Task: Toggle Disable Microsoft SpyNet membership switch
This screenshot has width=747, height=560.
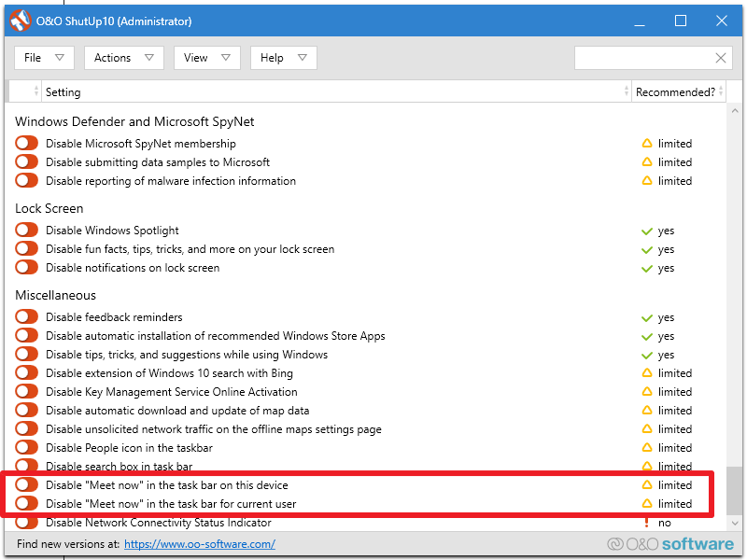Action: click(26, 143)
